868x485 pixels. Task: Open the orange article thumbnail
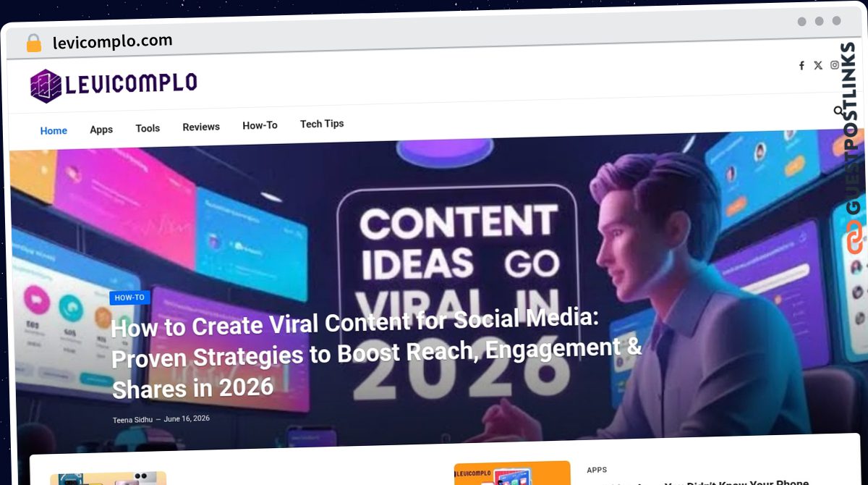click(x=512, y=473)
